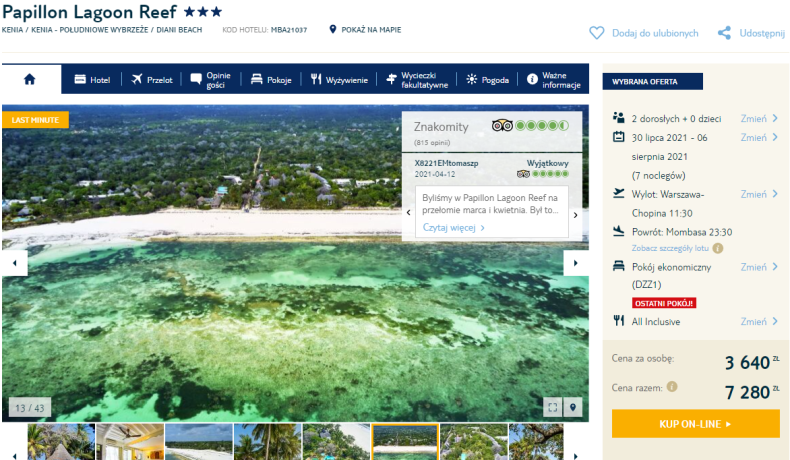Image resolution: width=790 pixels, height=460 pixels.
Task: Open fullscreen gallery view icon
Action: pos(553,407)
